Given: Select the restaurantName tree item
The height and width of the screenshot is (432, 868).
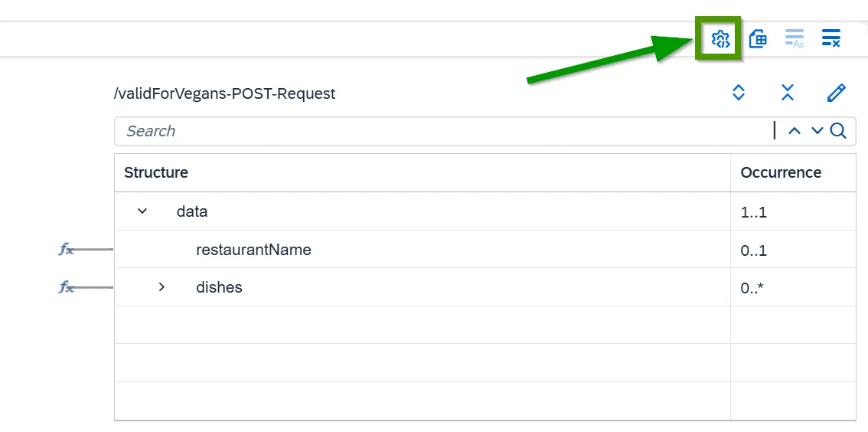Looking at the screenshot, I should [x=253, y=250].
